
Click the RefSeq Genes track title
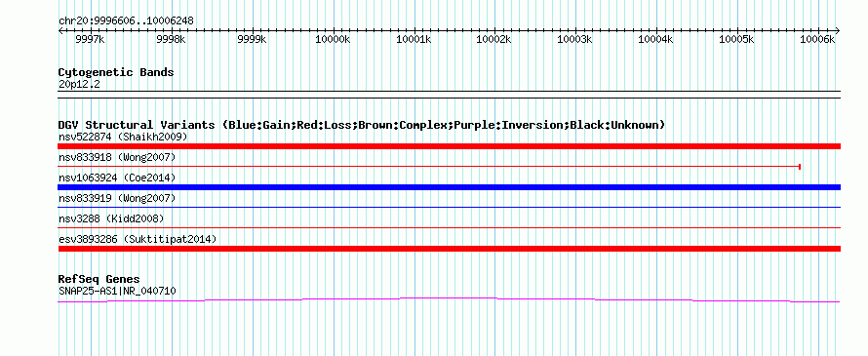point(99,279)
